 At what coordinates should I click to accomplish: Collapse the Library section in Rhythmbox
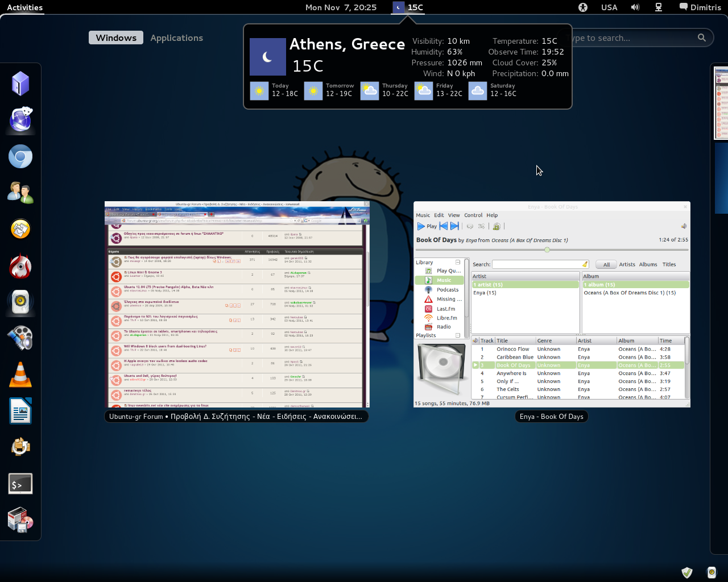pyautogui.click(x=458, y=263)
